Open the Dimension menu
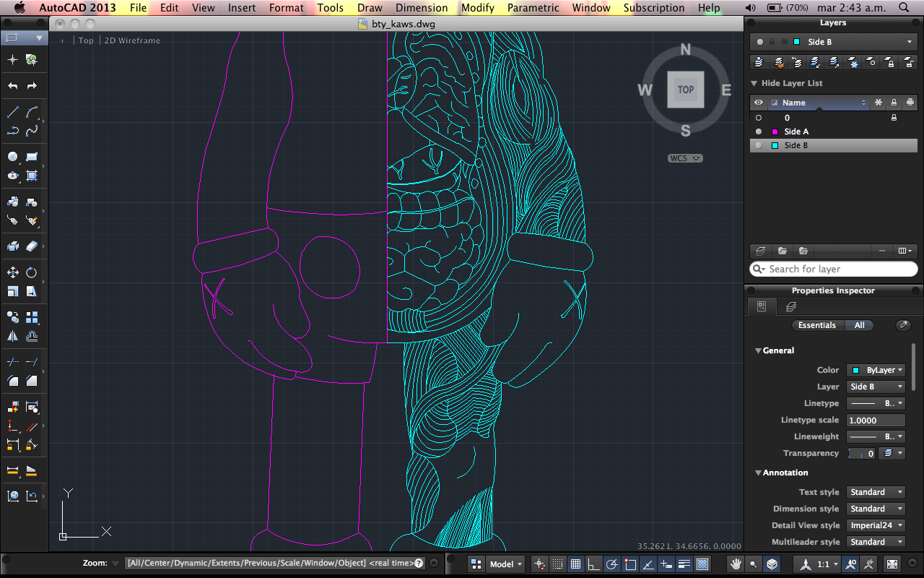924x578 pixels. [x=422, y=8]
